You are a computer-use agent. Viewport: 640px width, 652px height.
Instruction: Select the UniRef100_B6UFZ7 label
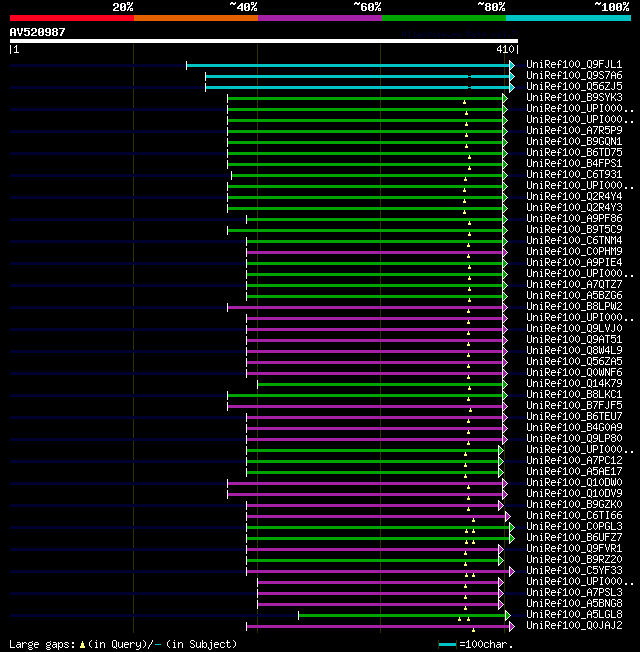coord(574,538)
